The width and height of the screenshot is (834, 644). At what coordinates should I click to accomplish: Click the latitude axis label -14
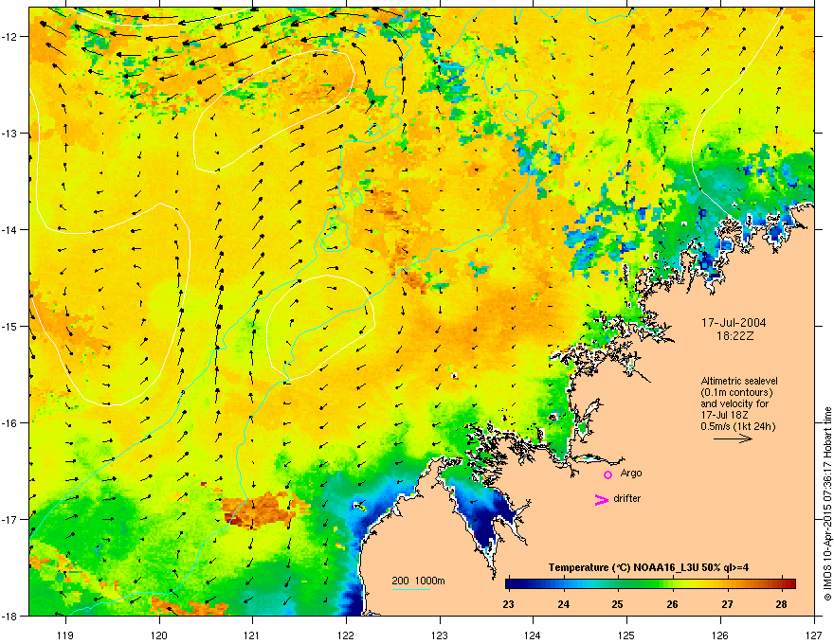point(9,229)
